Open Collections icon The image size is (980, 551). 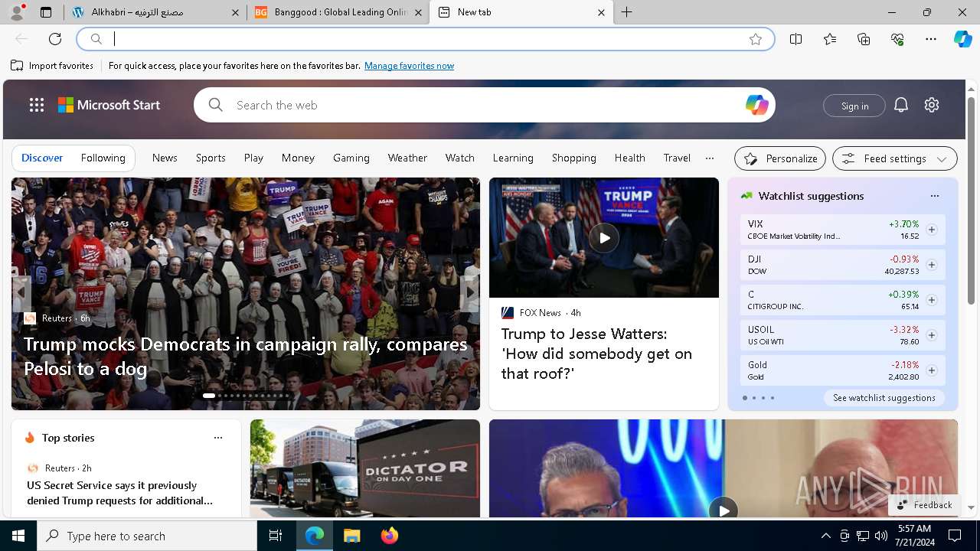pos(864,39)
